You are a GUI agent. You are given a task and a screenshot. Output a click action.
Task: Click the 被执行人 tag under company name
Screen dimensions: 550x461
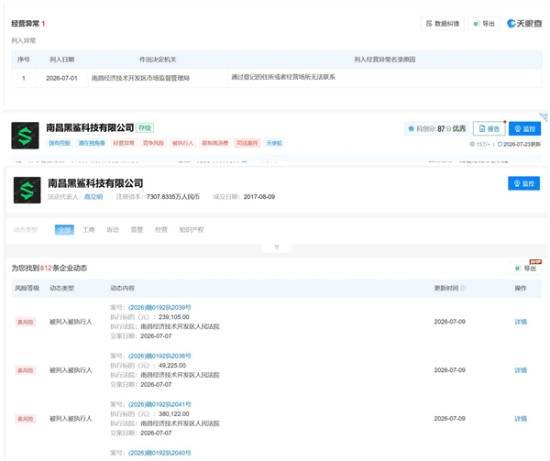coord(183,143)
